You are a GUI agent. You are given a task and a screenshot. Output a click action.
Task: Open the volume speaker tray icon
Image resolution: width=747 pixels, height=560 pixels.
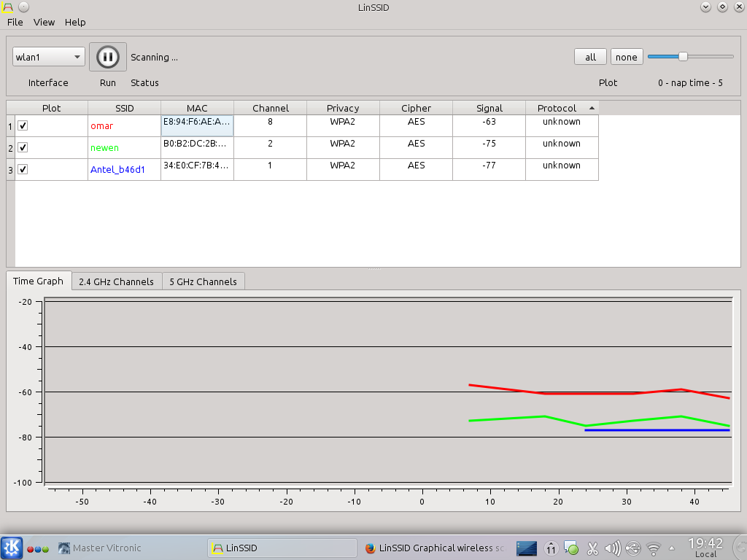(x=613, y=548)
